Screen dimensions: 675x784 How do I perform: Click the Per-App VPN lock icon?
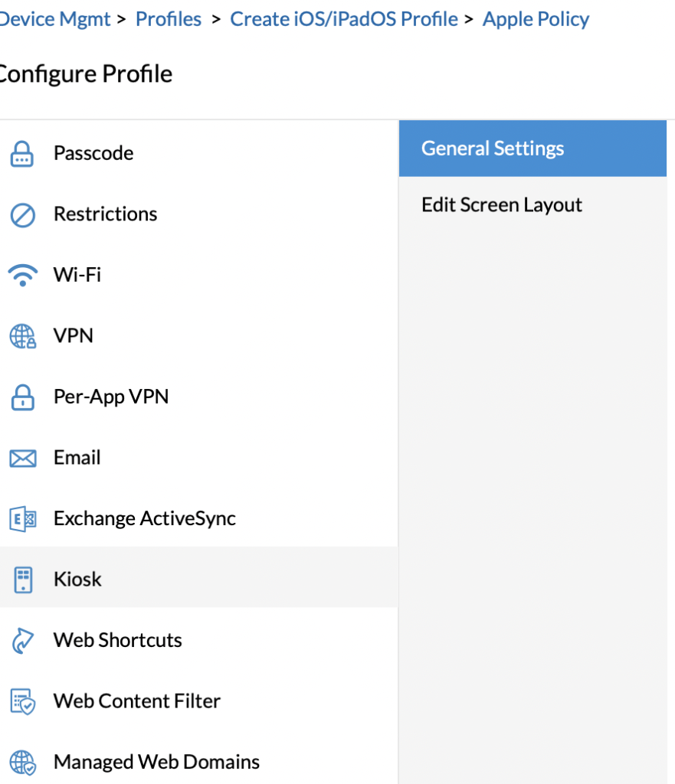22,397
